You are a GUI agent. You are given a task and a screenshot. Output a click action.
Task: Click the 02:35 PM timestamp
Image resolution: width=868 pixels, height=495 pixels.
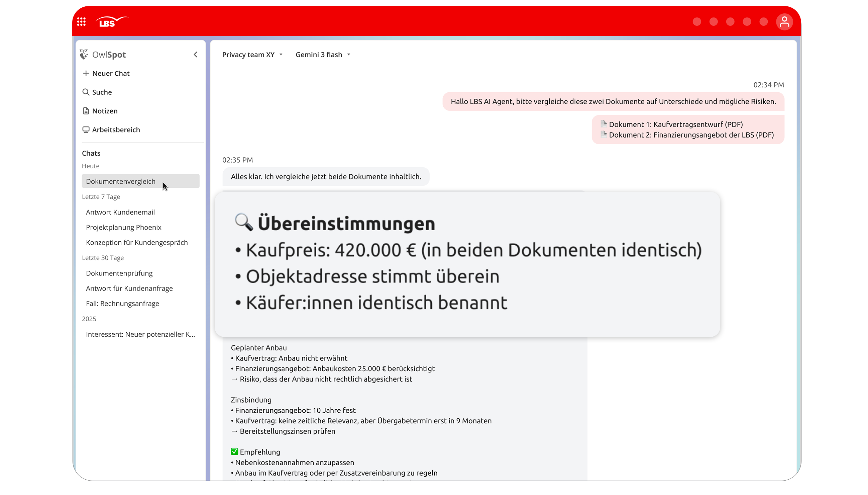point(237,160)
